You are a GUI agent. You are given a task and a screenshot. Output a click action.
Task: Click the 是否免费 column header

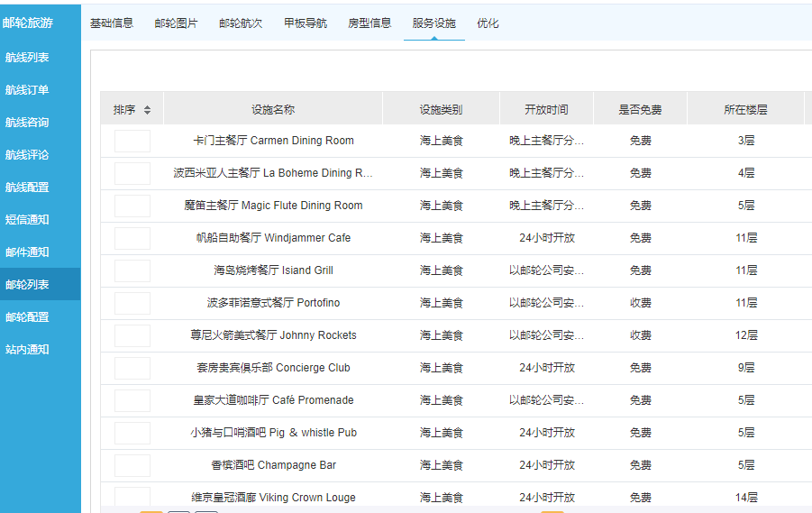tap(640, 110)
